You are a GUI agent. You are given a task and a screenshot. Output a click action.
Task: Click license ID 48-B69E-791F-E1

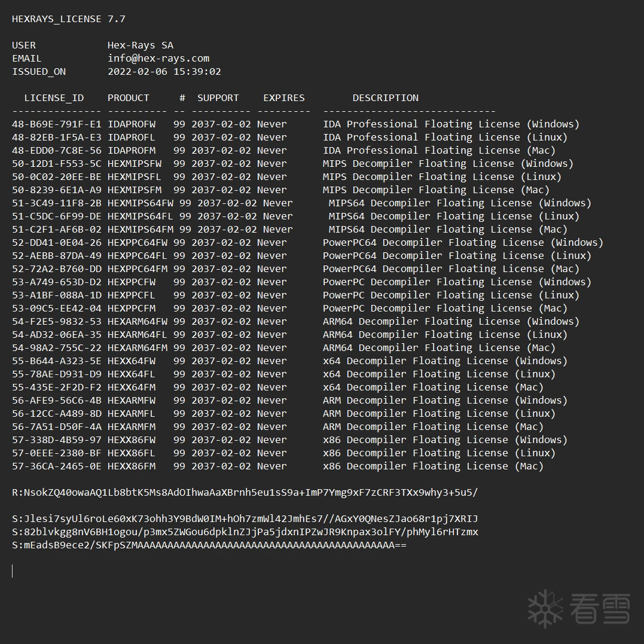(57, 124)
